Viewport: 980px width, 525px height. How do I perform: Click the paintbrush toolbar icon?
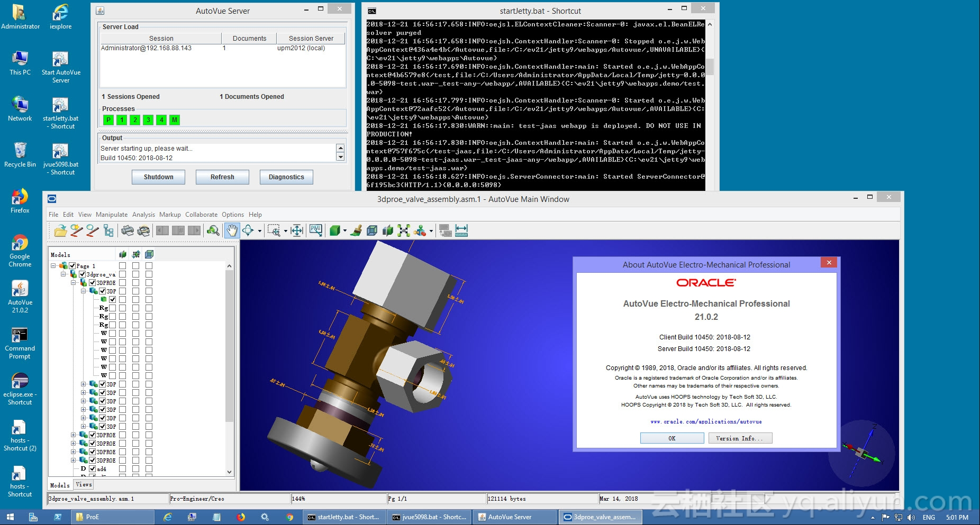(x=356, y=231)
